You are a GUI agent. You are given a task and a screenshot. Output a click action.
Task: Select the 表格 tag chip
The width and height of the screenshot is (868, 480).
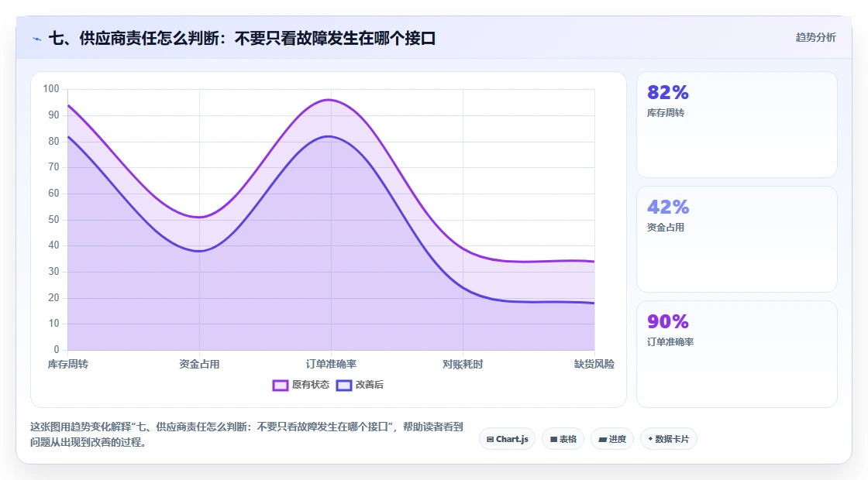(x=563, y=439)
